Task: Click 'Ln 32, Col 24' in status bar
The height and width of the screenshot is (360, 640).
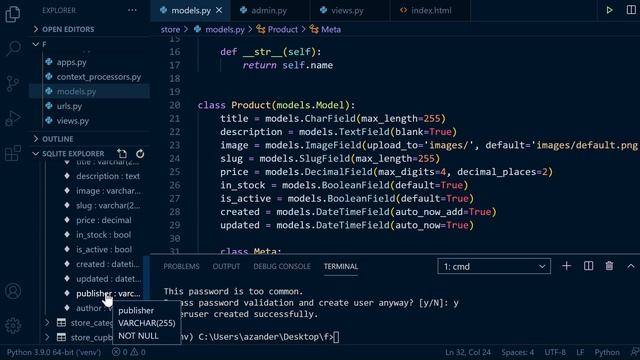Action: [468, 352]
